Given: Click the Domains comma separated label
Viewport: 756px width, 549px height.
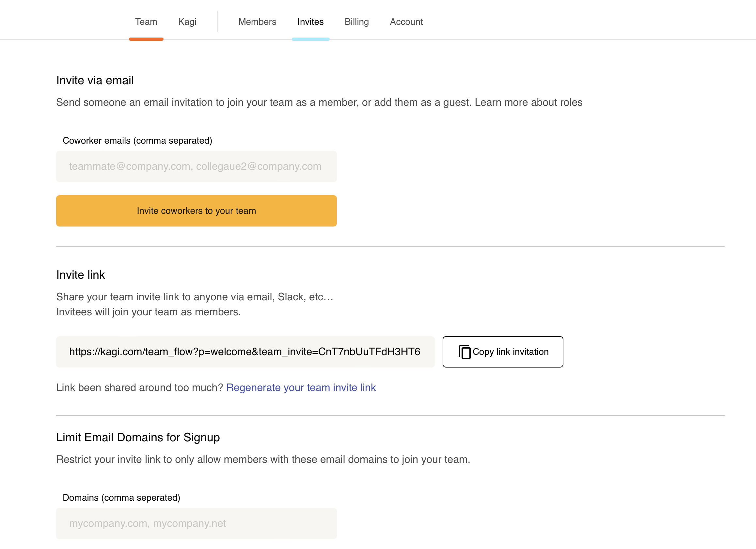Looking at the screenshot, I should click(x=121, y=498).
